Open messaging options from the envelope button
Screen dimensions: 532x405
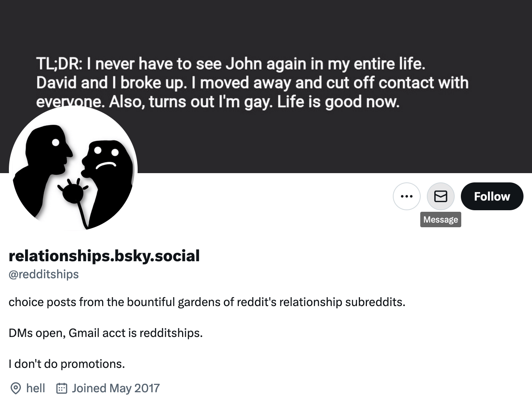click(x=440, y=196)
